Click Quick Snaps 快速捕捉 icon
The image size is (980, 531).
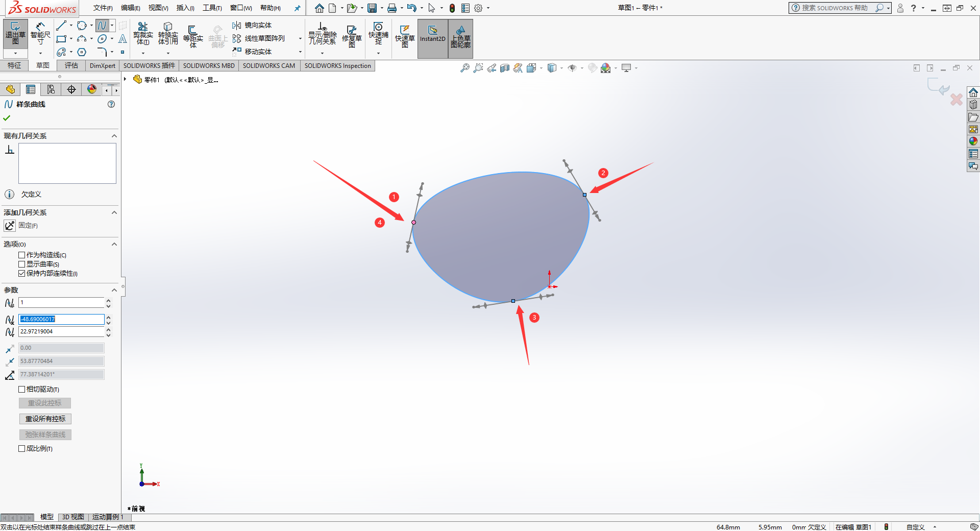[x=378, y=34]
